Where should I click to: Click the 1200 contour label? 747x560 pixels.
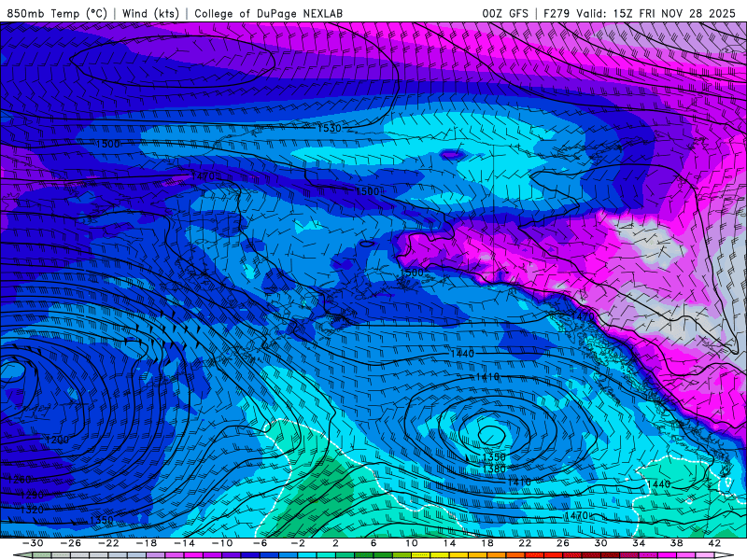57,440
